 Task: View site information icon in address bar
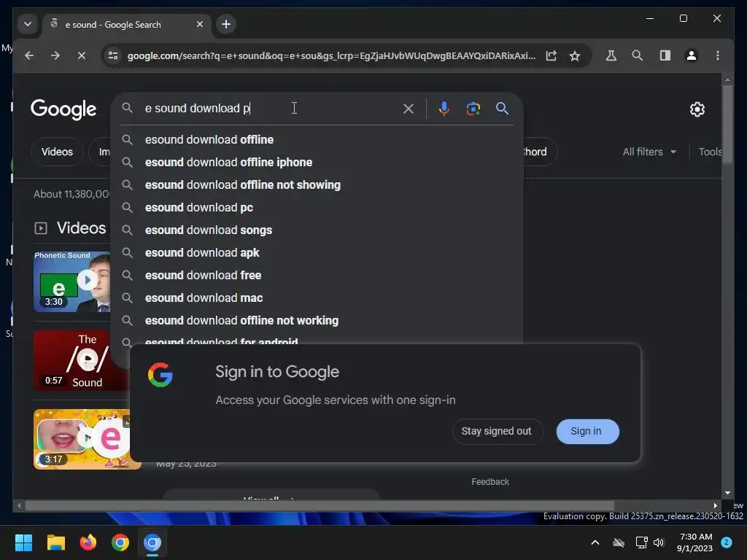coord(113,55)
